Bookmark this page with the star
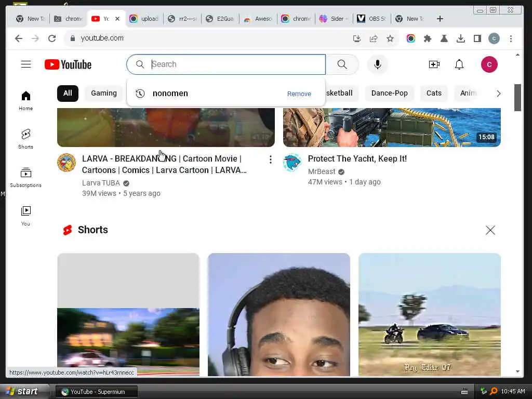The width and height of the screenshot is (532, 399). point(390,38)
